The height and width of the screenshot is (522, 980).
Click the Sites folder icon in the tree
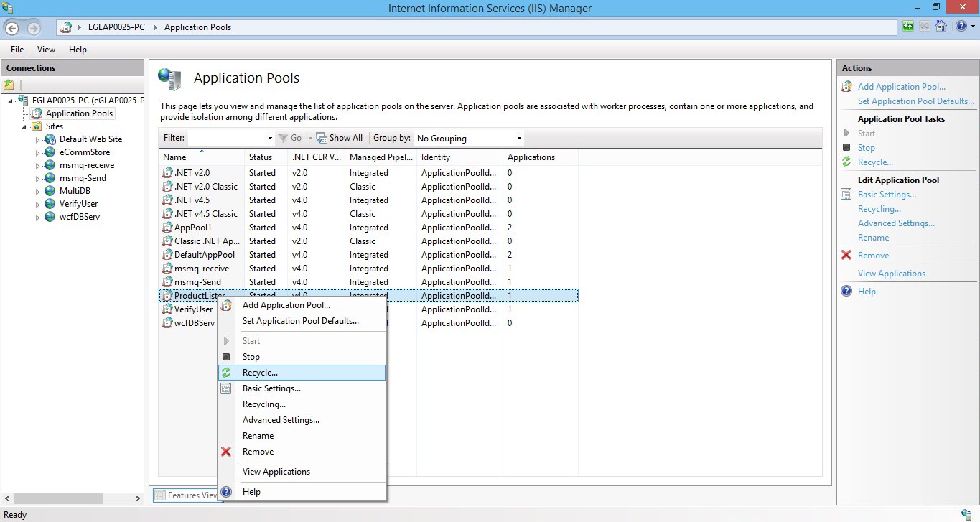point(37,126)
